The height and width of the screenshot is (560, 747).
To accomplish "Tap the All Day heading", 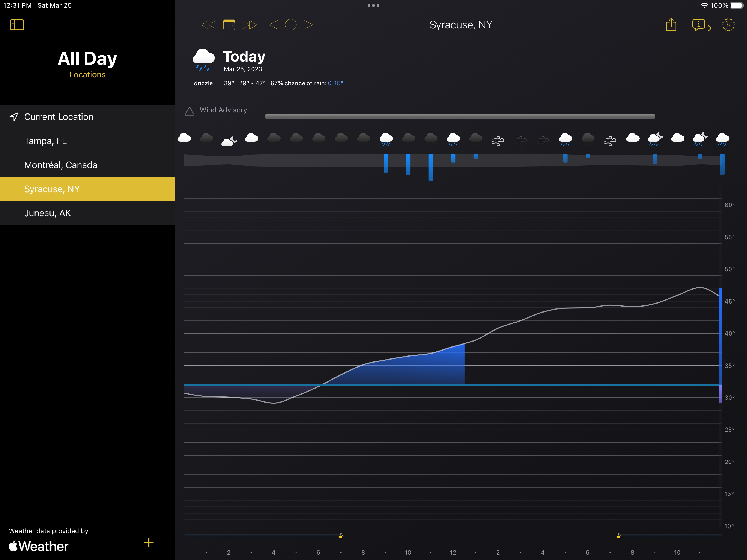I will (x=87, y=59).
